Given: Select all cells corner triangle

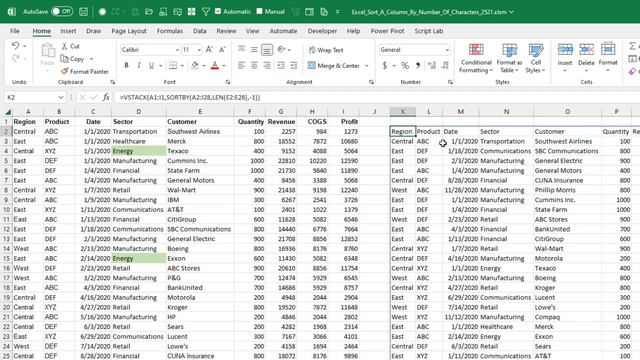Looking at the screenshot, I should coord(8,112).
